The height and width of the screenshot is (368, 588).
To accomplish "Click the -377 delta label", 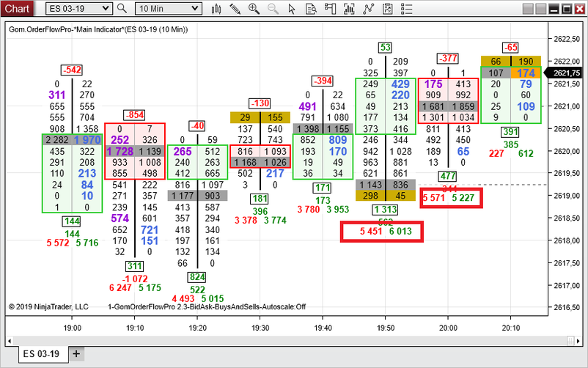I will [448, 58].
